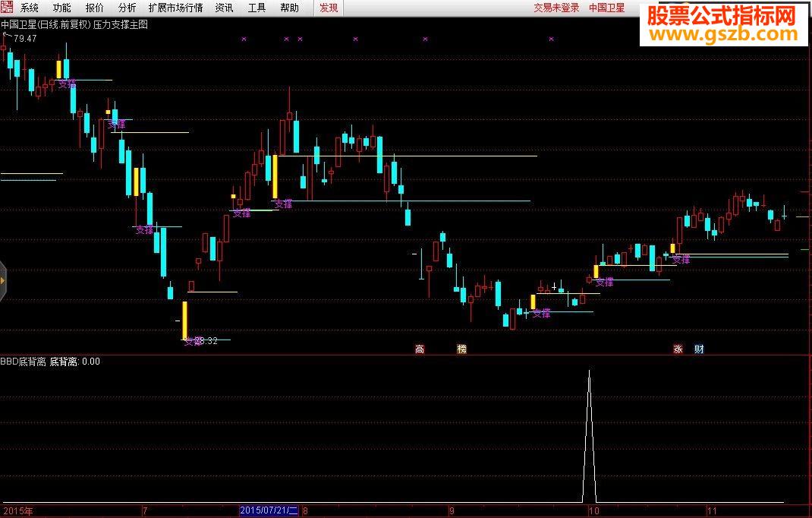This screenshot has height=518, width=812.
Task: Click the month 10 marker on timeline
Action: coord(593,510)
